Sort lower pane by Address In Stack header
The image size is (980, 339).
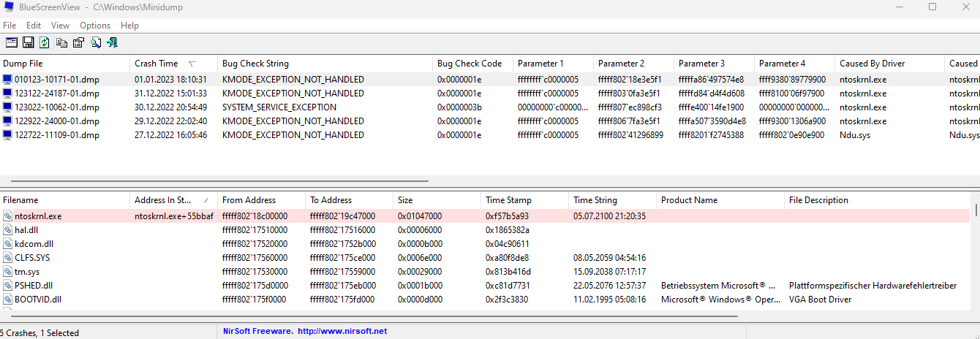(x=174, y=199)
